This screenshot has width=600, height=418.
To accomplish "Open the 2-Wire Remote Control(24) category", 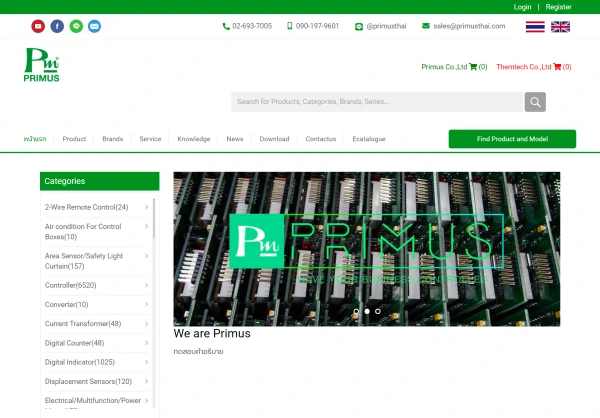I will pos(86,207).
